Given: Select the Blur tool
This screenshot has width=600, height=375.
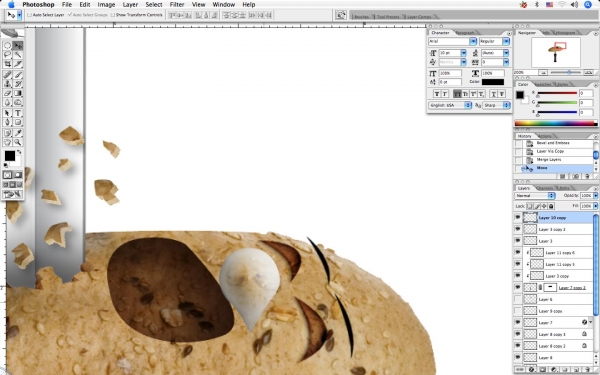Looking at the screenshot, I should [x=7, y=102].
